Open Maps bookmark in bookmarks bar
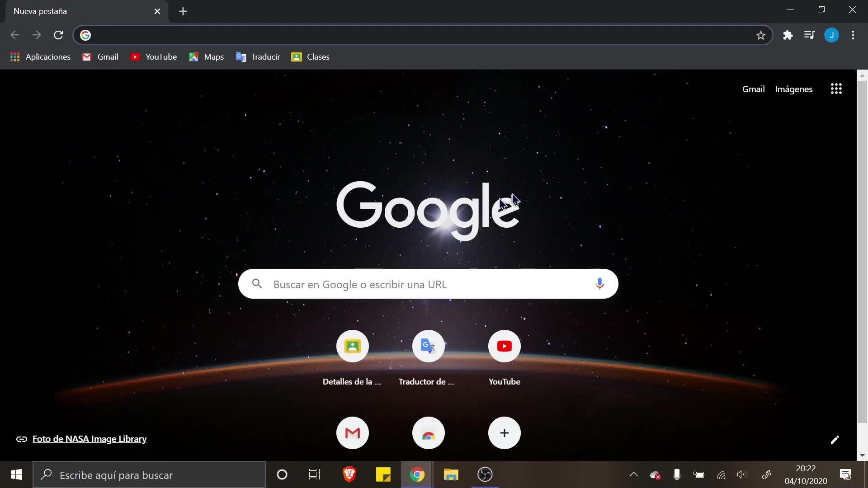Screen dimensions: 868x488 [x=206, y=57]
